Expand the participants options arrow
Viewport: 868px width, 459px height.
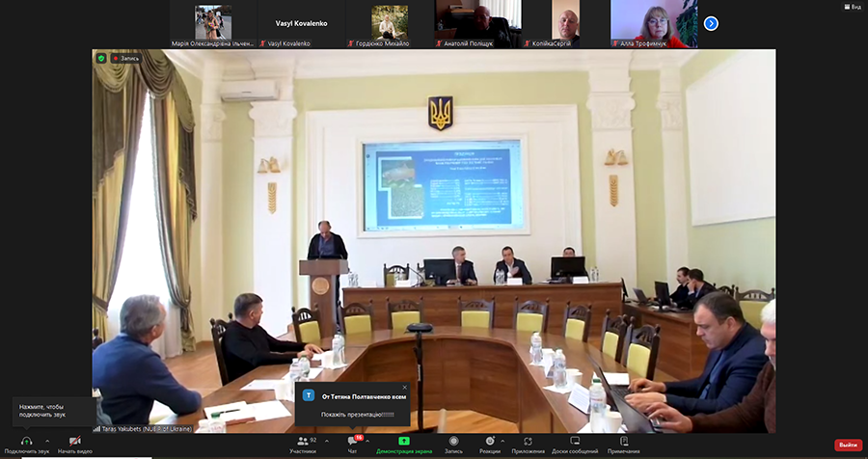326,442
